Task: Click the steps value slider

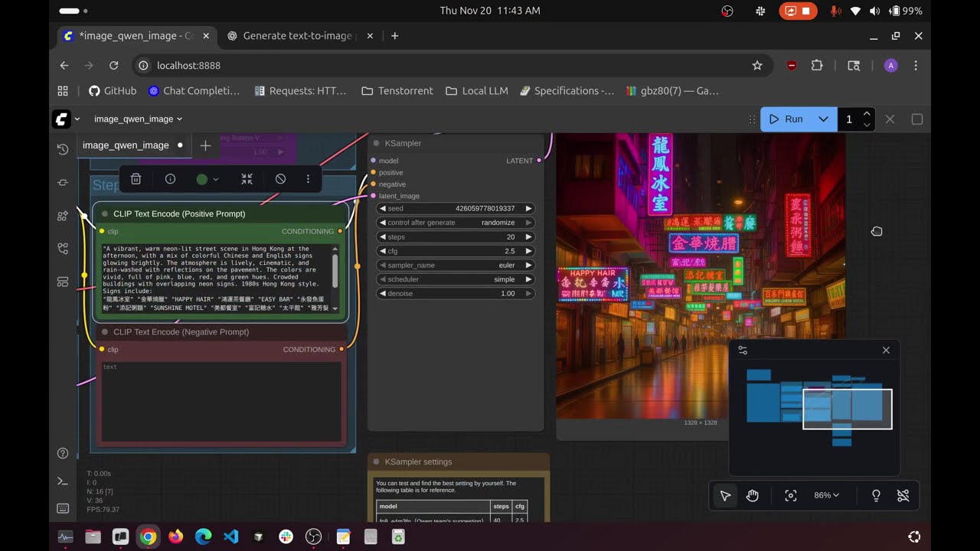Action: point(456,237)
